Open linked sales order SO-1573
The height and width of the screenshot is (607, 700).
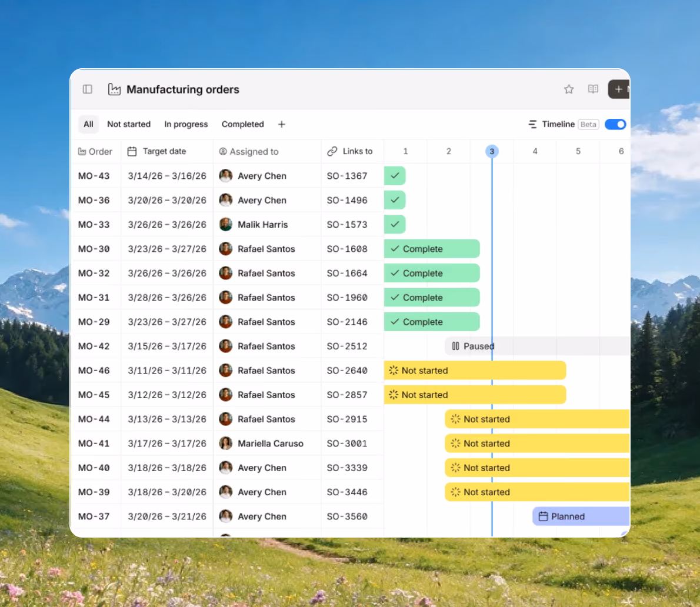coord(347,225)
